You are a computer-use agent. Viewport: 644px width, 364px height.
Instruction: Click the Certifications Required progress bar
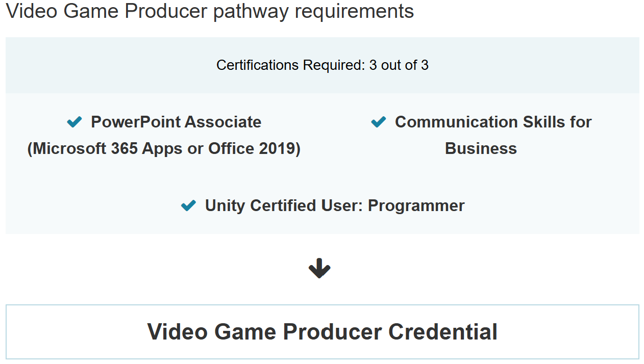pos(322,65)
